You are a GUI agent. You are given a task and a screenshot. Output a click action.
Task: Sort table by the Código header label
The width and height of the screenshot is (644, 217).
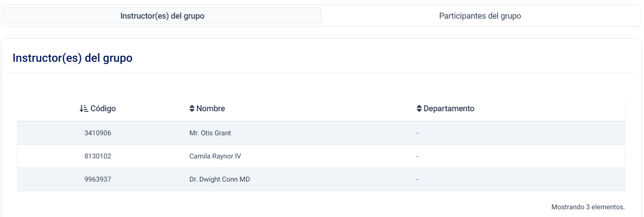tap(103, 109)
